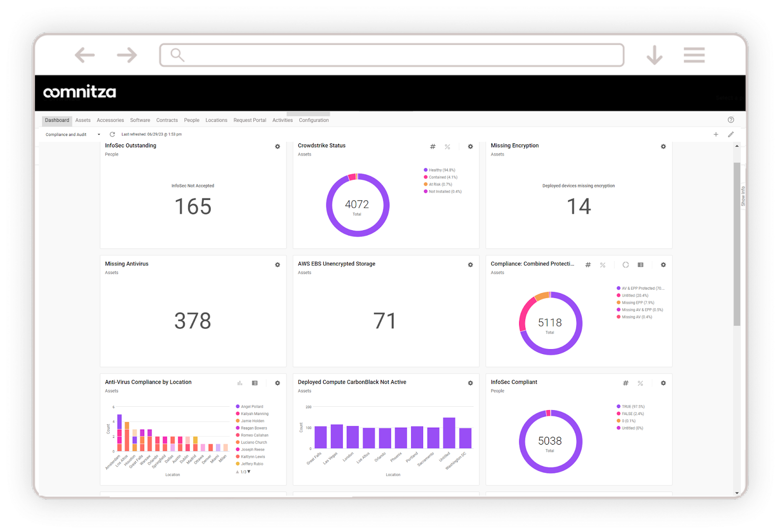The width and height of the screenshot is (780, 532).
Task: Show percentages in InfoSec Compliant widget
Action: [x=641, y=383]
